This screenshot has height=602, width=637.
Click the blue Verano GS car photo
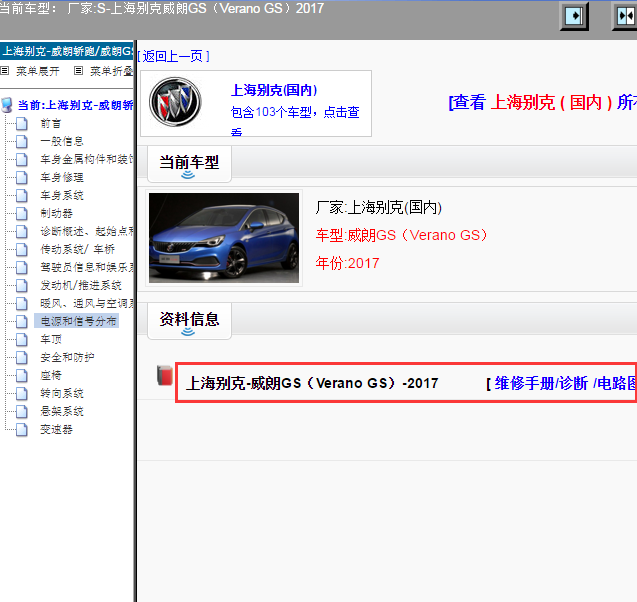(224, 238)
